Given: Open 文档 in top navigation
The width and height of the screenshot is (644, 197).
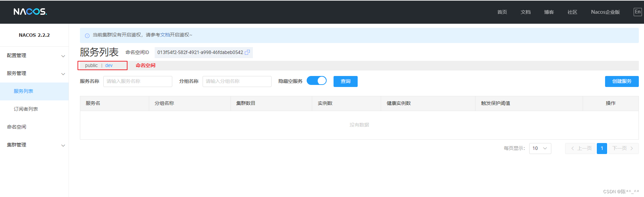Looking at the screenshot, I should [525, 12].
